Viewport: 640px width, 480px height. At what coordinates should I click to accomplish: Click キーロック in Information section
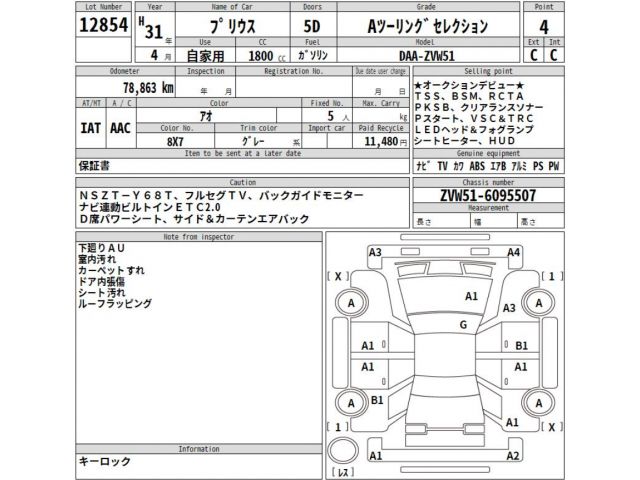pos(104,461)
